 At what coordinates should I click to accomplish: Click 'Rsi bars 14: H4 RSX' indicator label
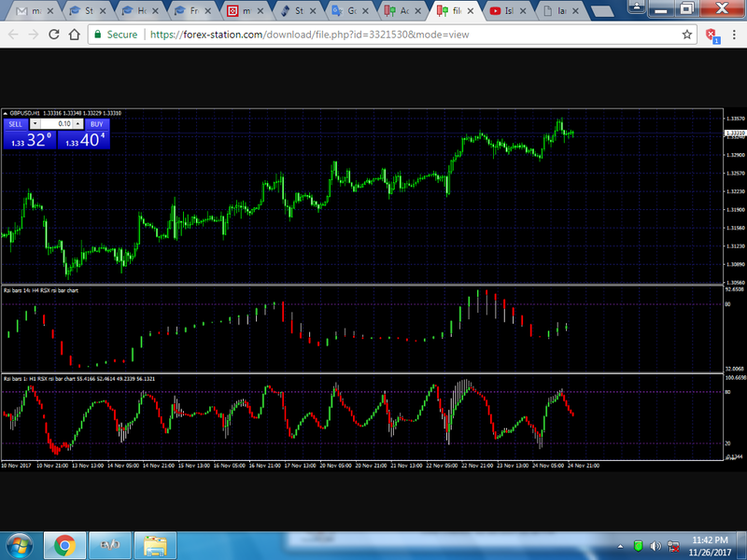[41, 290]
